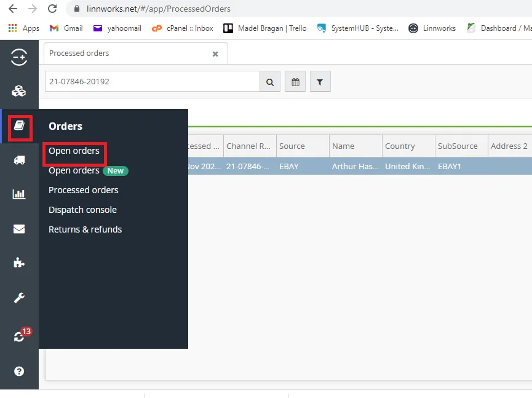Click the browser back arrow
The height and width of the screenshot is (398, 532).
(12, 9)
